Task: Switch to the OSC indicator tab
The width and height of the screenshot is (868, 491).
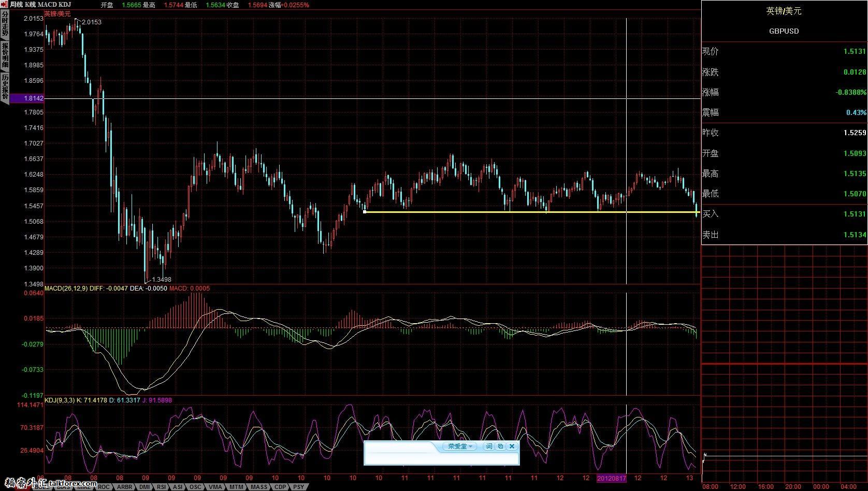Action: tap(195, 487)
